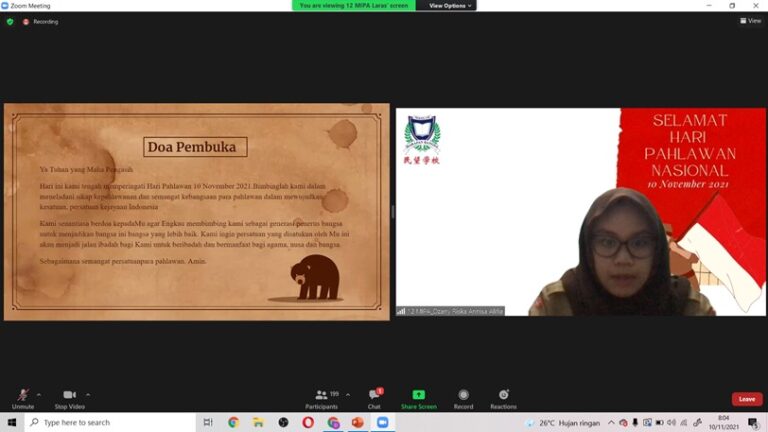Open the Chat panel

[374, 396]
